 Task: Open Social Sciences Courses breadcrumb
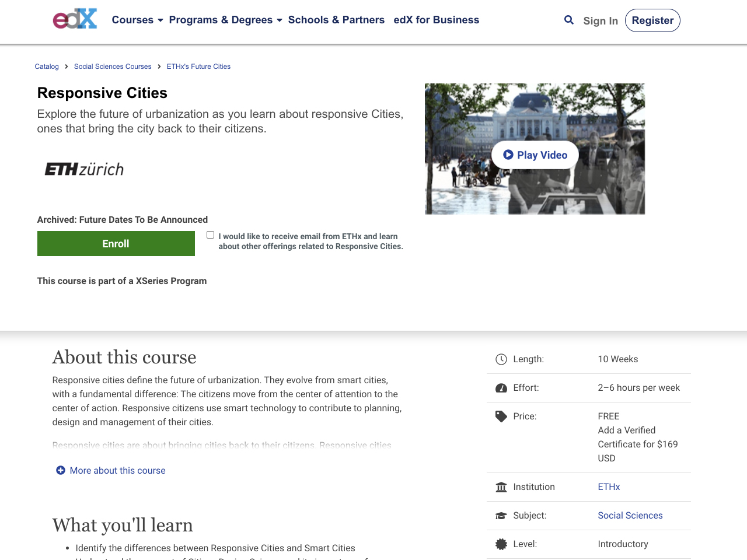tap(113, 66)
